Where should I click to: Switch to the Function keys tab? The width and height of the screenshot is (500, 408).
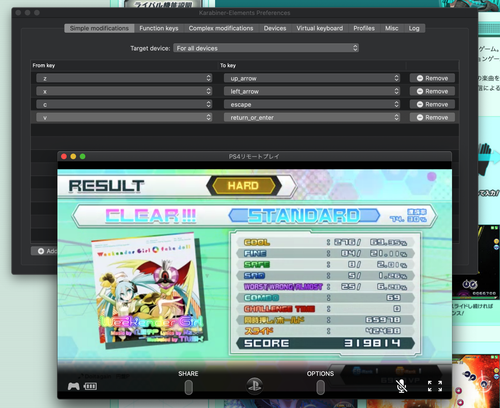coord(159,28)
